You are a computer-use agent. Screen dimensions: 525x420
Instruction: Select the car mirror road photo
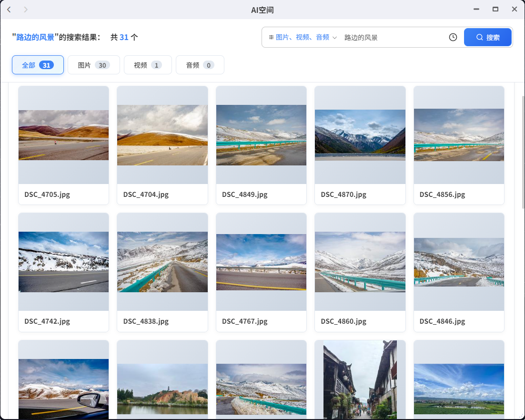64,389
